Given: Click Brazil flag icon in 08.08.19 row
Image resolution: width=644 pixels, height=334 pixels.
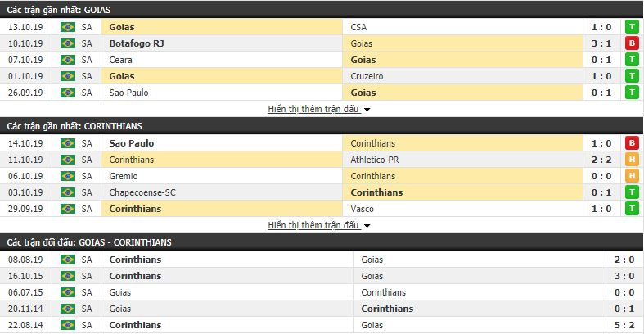Looking at the screenshot, I should click(x=67, y=260).
